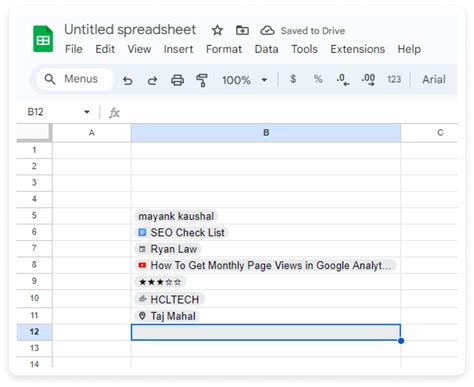
Task: Click the map pin beside Taj Mahal
Action: [142, 316]
